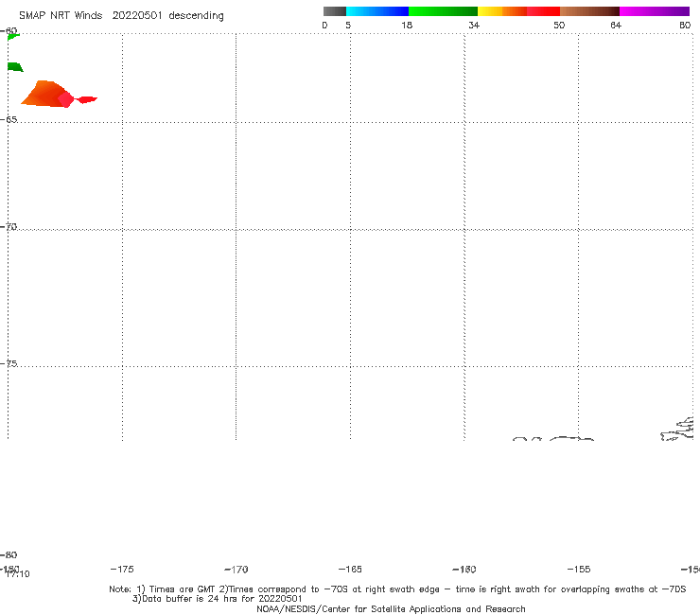Screen dimensions: 700x615
Task: Click the gray segment of color bar
Action: point(334,11)
